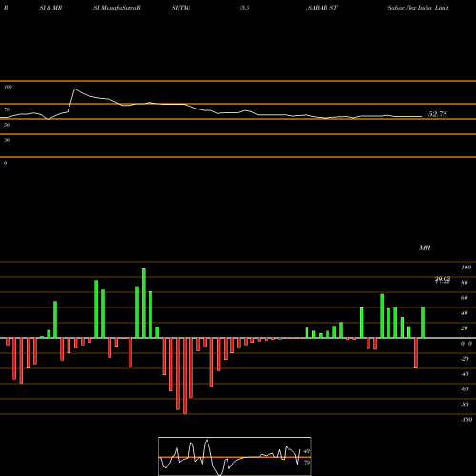The image size is (476, 476).
Task: Click the 'SI & MR' header text
Action: pyautogui.click(x=50, y=8)
